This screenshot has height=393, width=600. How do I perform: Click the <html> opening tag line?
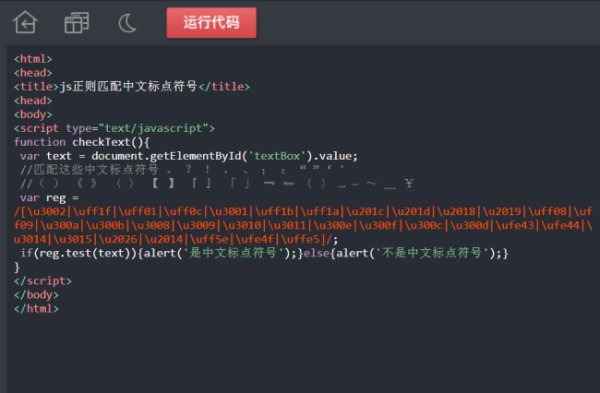(x=33, y=59)
